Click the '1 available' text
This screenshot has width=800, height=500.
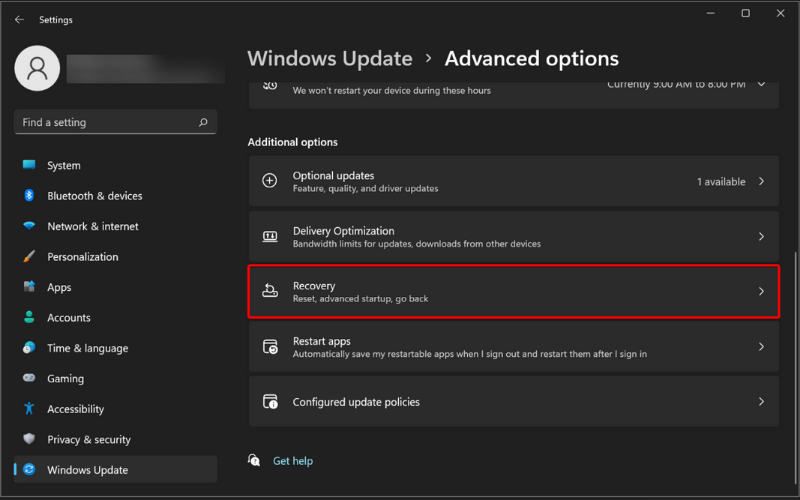pos(721,182)
